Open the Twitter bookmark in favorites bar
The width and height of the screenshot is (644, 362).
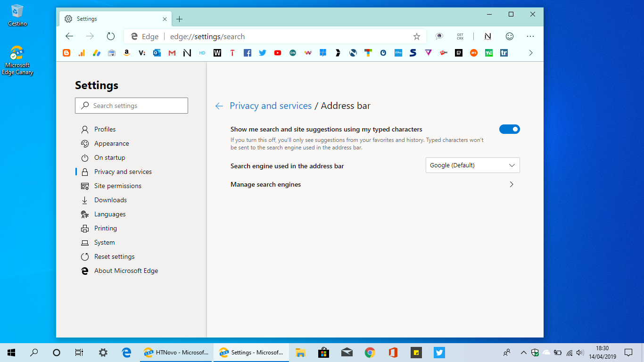pyautogui.click(x=263, y=53)
